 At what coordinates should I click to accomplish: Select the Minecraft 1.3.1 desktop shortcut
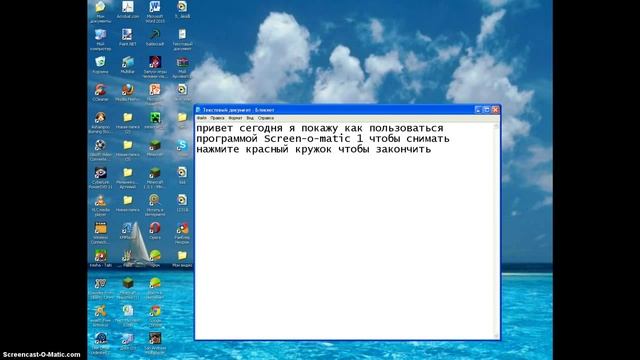(x=155, y=178)
